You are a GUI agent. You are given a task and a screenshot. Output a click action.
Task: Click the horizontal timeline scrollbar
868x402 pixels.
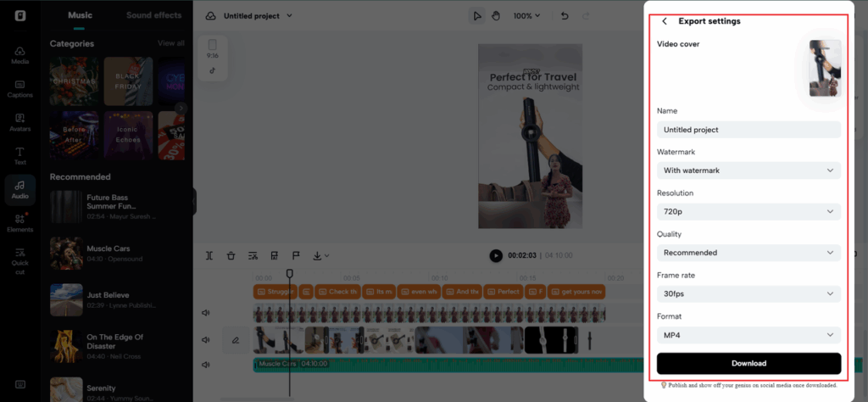point(258,398)
